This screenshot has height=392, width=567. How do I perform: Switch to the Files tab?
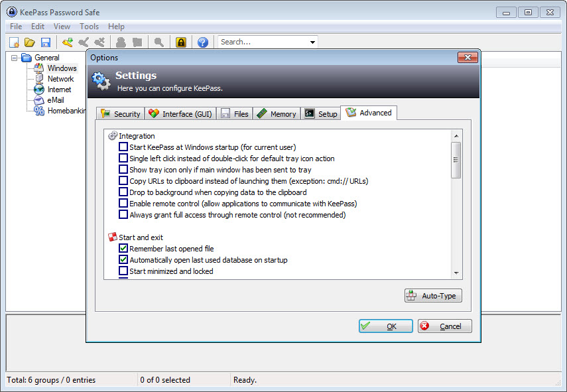pos(235,113)
